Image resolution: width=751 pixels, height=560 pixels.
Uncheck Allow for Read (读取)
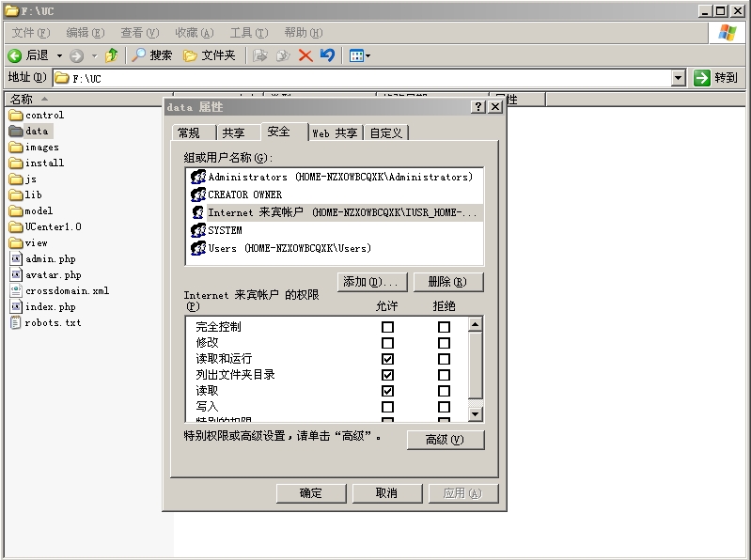(x=387, y=391)
